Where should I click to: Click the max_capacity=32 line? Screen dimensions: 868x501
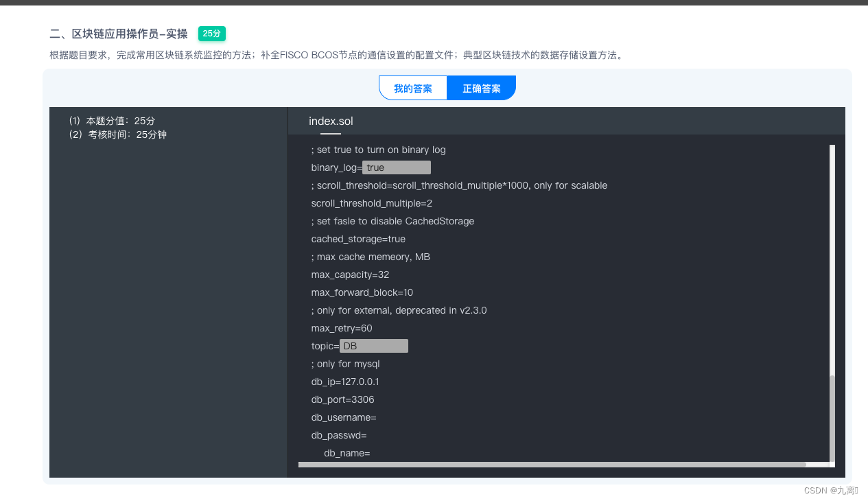click(350, 275)
